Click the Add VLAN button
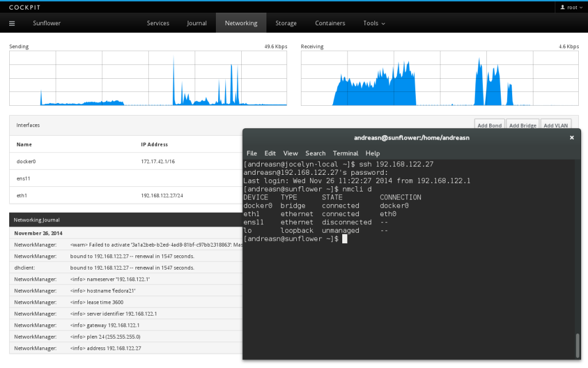588x368 pixels. pos(556,125)
